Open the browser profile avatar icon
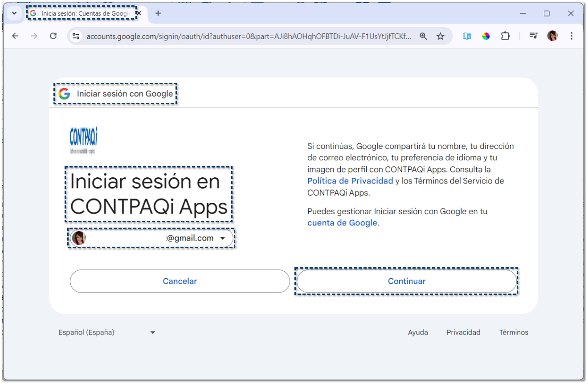The width and height of the screenshot is (588, 384). (552, 36)
